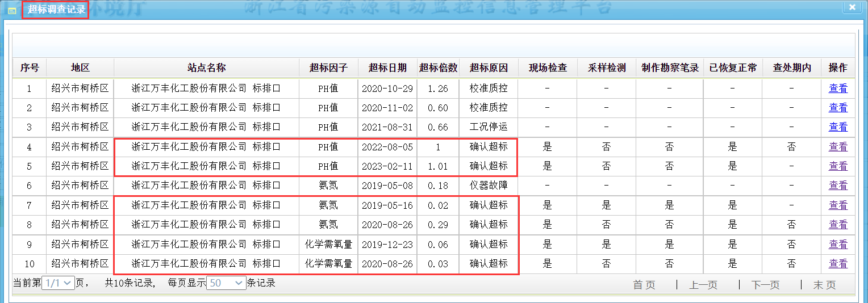Open the records-per-page dropdown showing 50
This screenshot has width=868, height=303.
226,283
